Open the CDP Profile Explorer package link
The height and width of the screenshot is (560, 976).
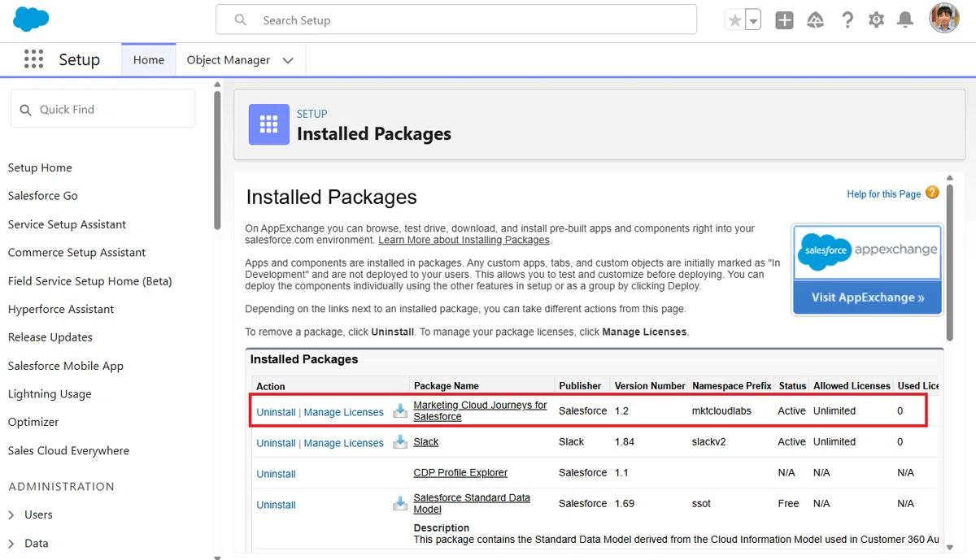[460, 473]
